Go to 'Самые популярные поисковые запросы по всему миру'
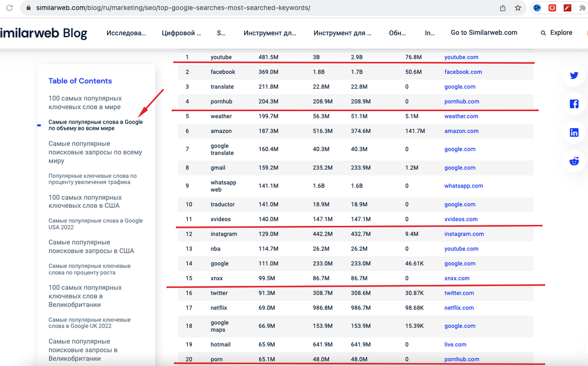The image size is (588, 366). (x=95, y=152)
